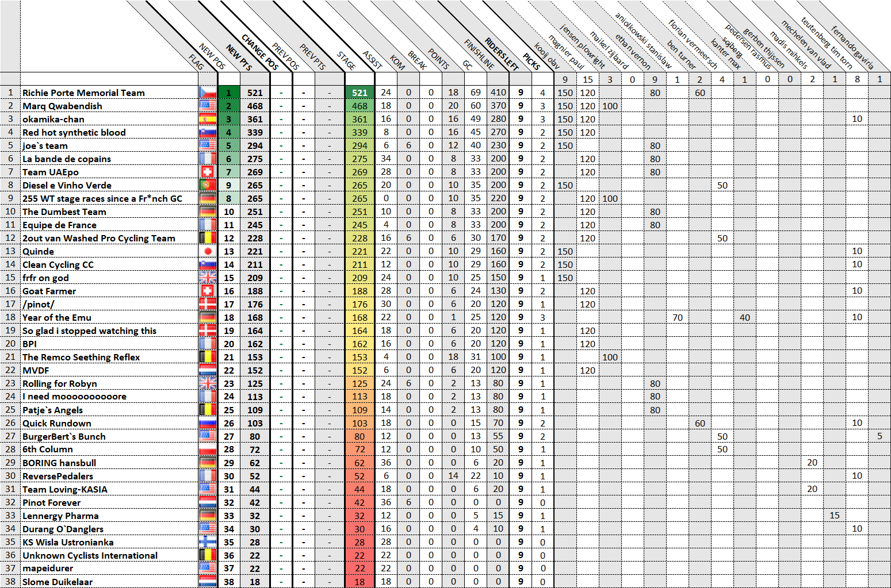The image size is (891, 588).
Task: Click the Spanish flag in okamika-chan row
Action: tap(208, 119)
